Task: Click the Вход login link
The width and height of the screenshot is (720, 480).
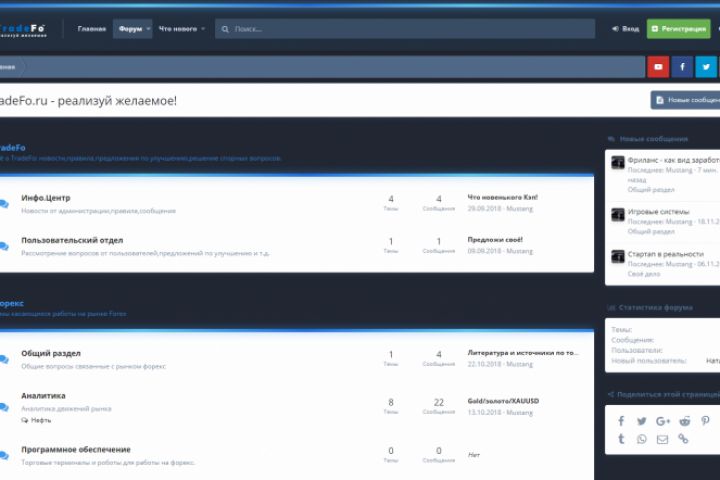Action: tap(625, 29)
